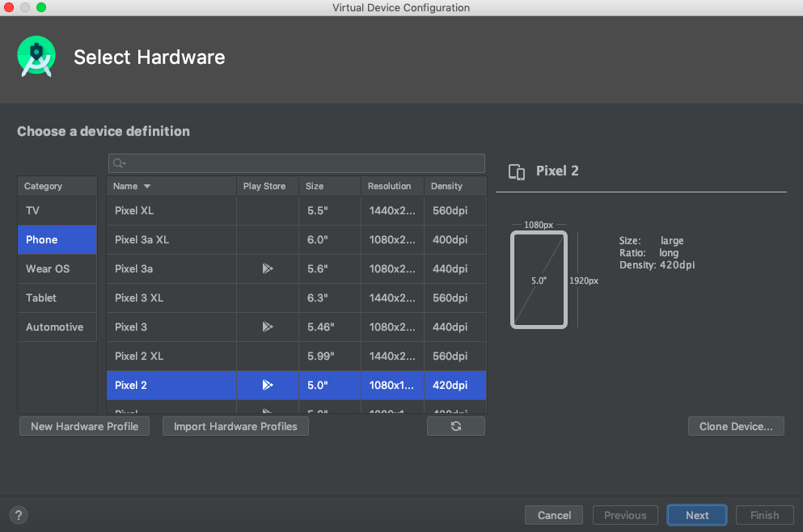This screenshot has height=532, width=803.
Task: Click the Density column header
Action: tap(455, 187)
